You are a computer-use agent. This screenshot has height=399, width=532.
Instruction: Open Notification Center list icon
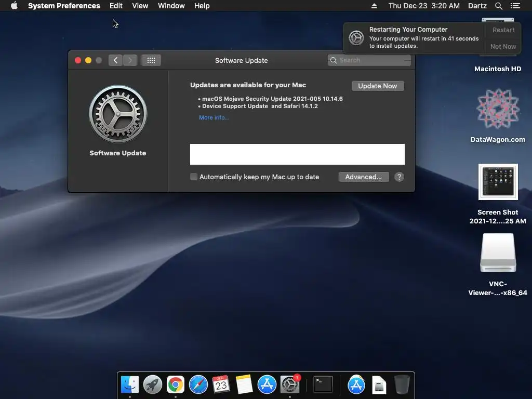point(515,6)
